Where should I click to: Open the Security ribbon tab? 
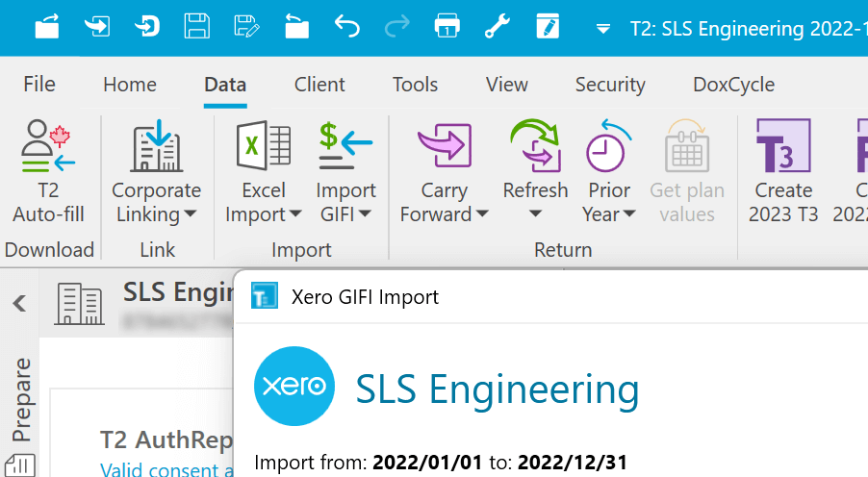pos(610,85)
